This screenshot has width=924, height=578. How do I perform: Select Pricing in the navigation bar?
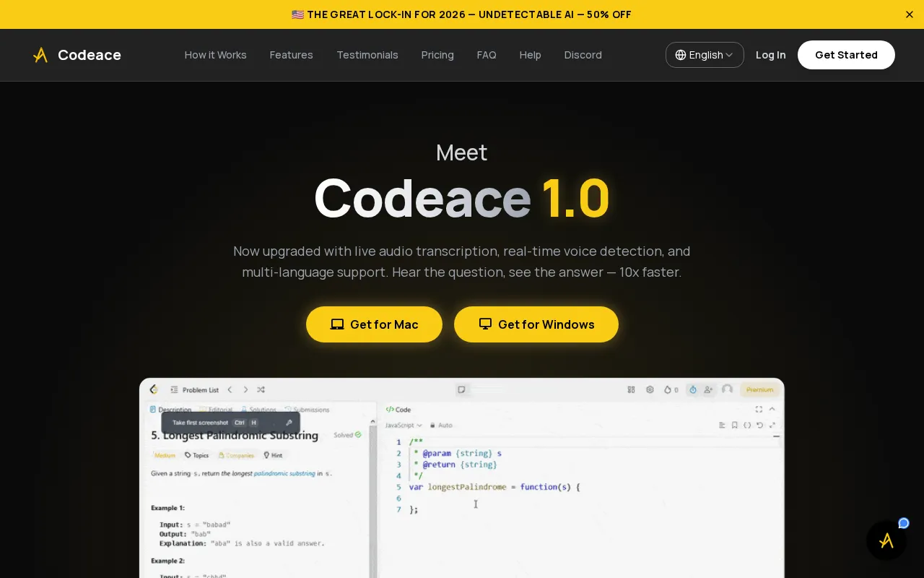tap(437, 55)
